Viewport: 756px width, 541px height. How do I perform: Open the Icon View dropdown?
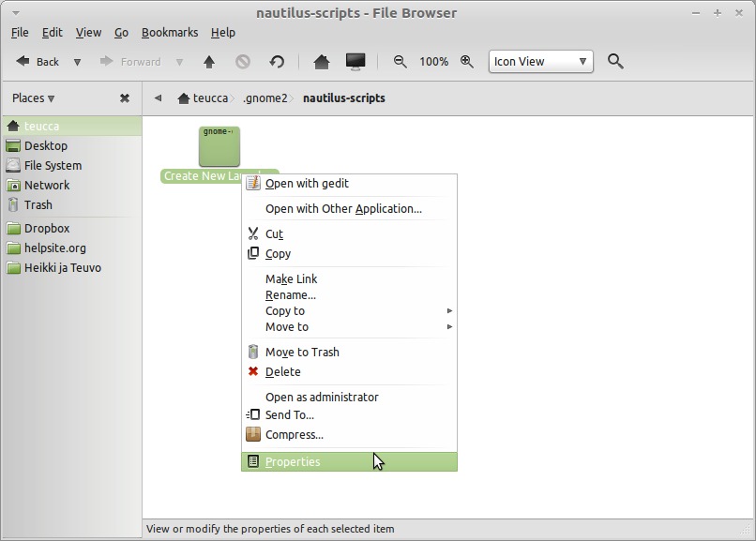click(540, 62)
